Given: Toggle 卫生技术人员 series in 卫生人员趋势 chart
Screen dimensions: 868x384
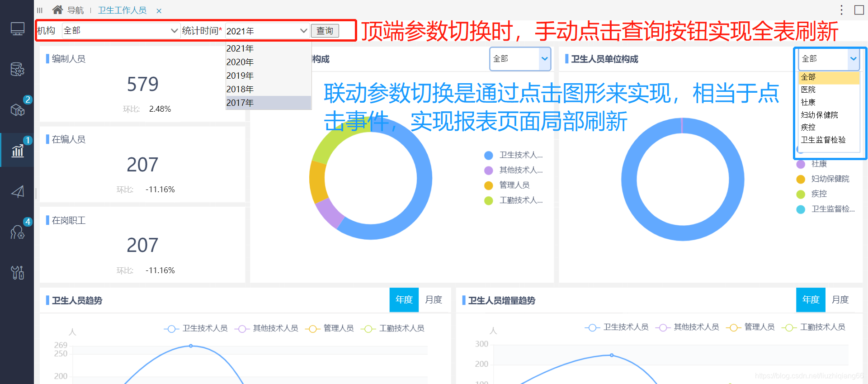Looking at the screenshot, I should pos(196,328).
